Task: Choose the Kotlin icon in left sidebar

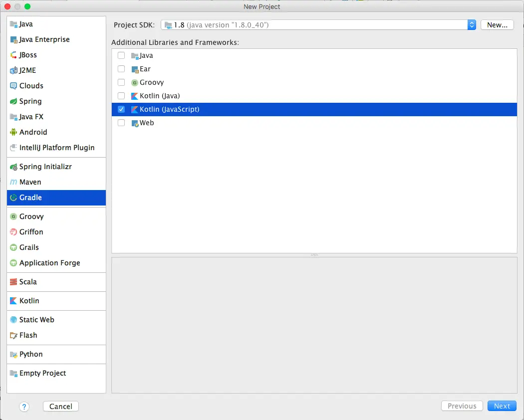Action: pos(13,301)
